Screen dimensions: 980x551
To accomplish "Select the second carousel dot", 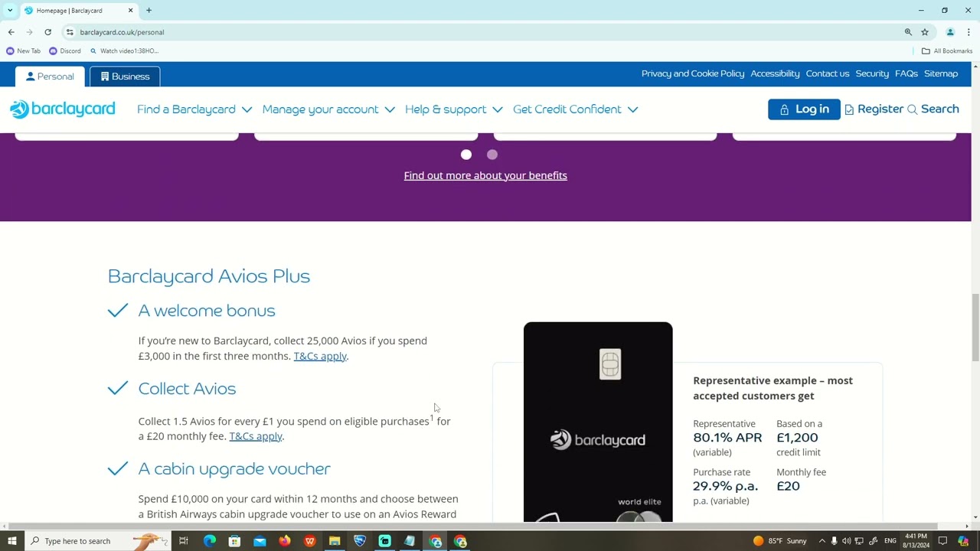I will (x=492, y=155).
